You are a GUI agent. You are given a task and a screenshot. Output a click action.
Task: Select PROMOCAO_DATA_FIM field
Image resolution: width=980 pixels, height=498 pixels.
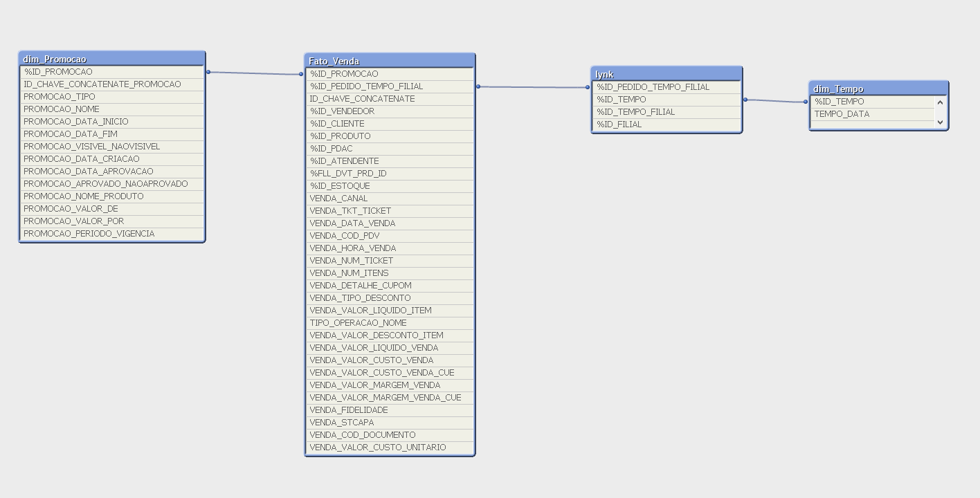pos(112,134)
